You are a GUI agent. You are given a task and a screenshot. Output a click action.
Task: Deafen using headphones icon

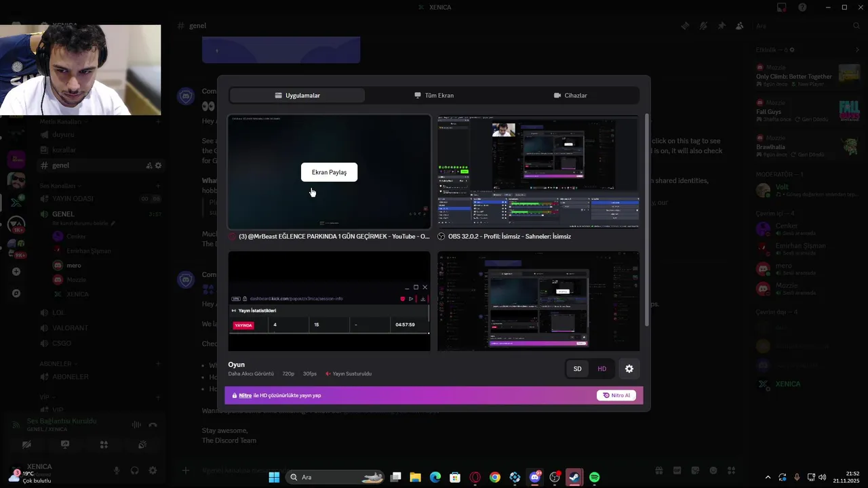[x=134, y=470]
